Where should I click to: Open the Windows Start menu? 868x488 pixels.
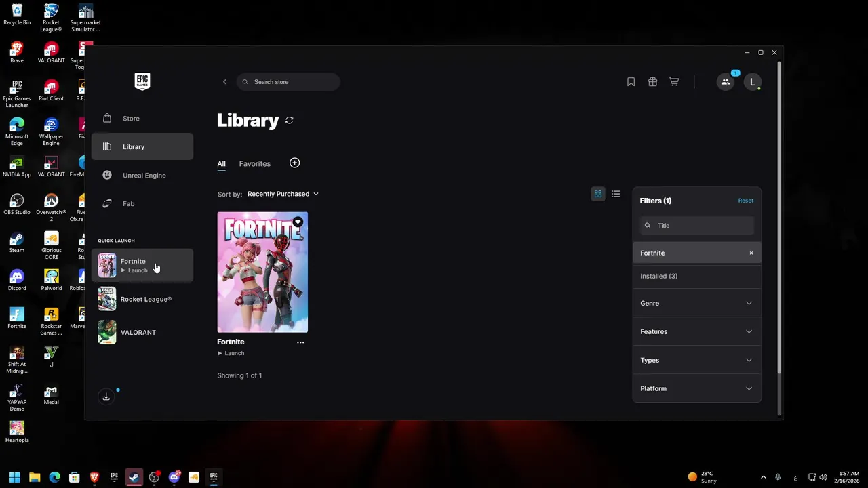tap(15, 477)
